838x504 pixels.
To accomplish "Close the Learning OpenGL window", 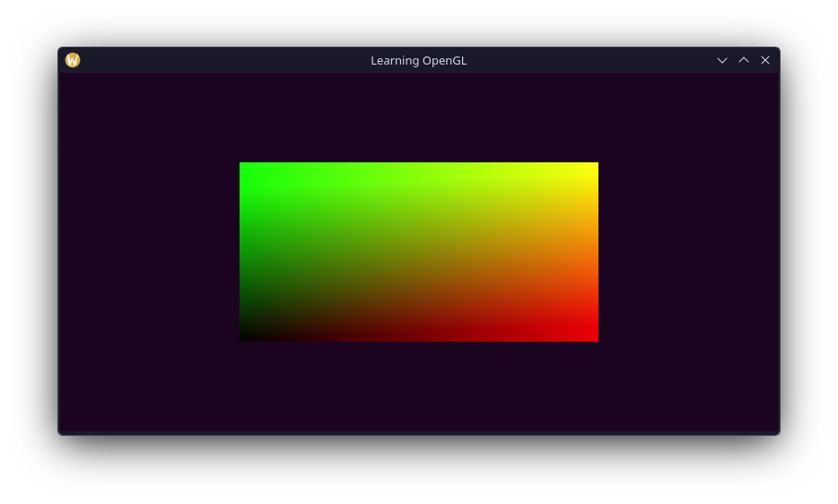I will [765, 60].
